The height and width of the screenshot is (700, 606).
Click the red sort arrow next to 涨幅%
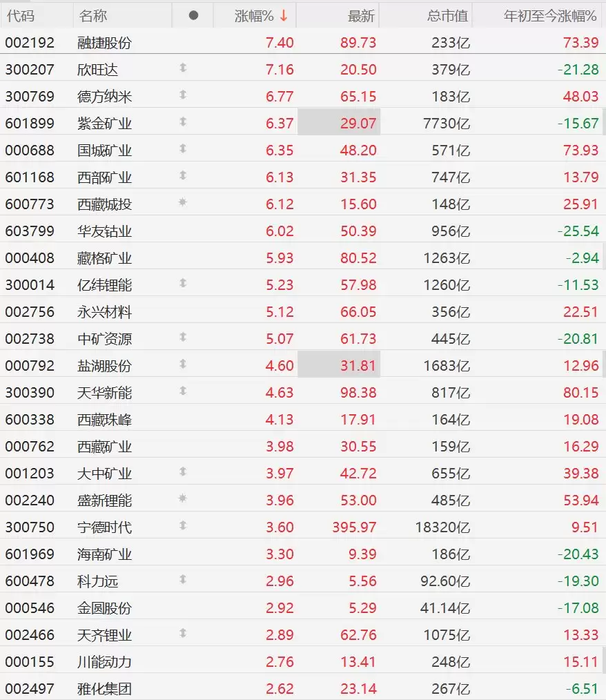point(284,16)
